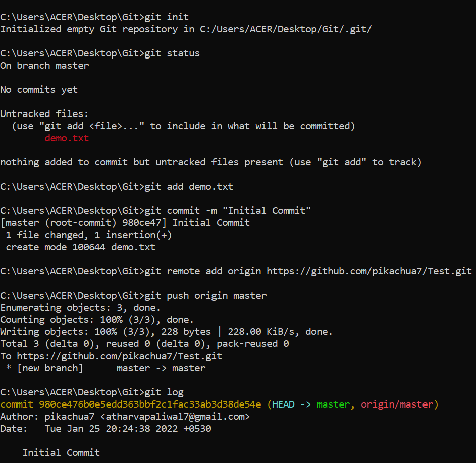This screenshot has width=476, height=463.
Task: Click the 'Initialized empty Git repository' message
Action: (186, 29)
